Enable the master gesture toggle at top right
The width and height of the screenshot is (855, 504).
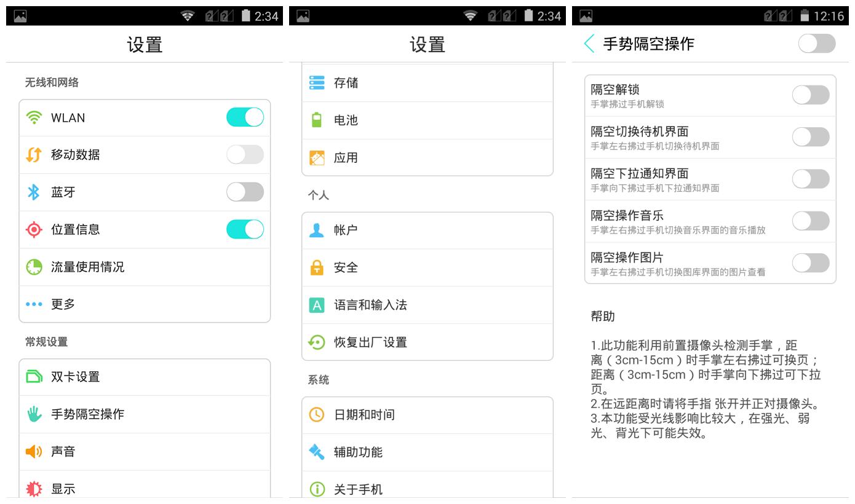(x=816, y=44)
